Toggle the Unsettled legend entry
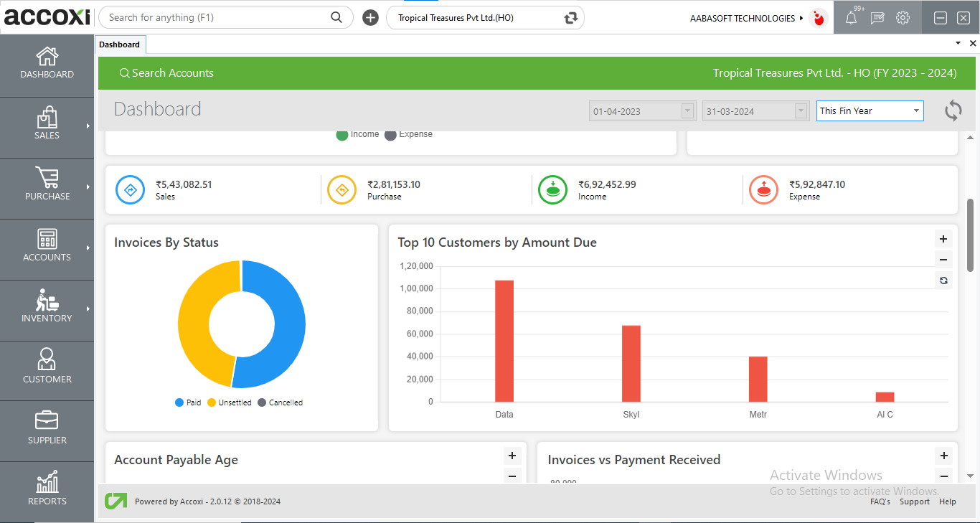This screenshot has height=523, width=980. (x=230, y=402)
